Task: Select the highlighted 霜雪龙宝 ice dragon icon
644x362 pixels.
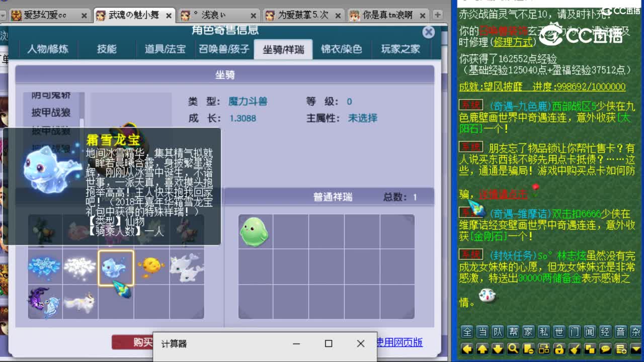Action: [116, 267]
